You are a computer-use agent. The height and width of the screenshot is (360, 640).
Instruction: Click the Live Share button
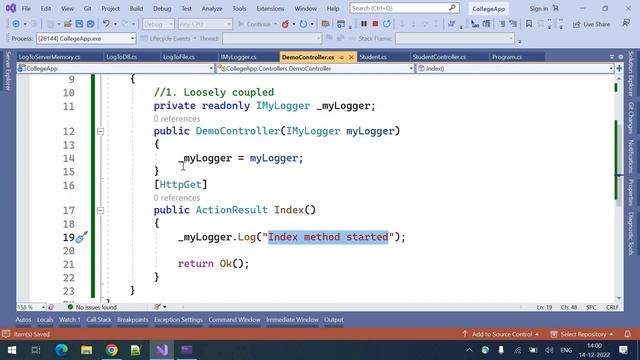click(x=591, y=24)
